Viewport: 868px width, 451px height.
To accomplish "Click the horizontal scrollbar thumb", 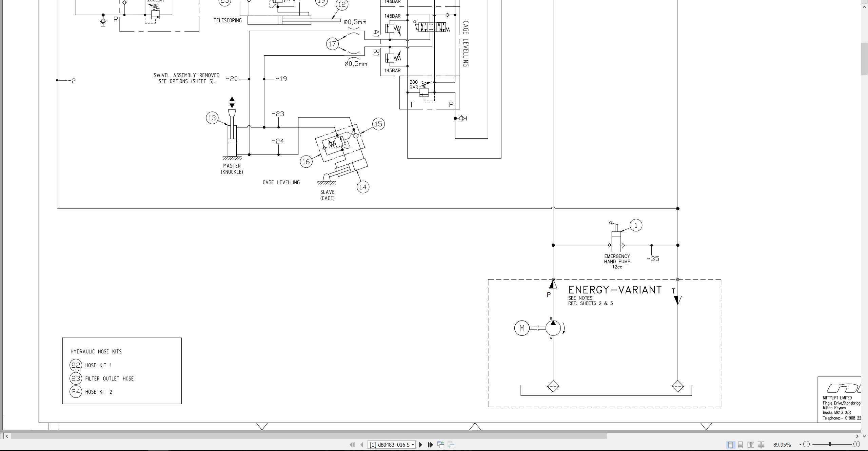I will [309, 436].
